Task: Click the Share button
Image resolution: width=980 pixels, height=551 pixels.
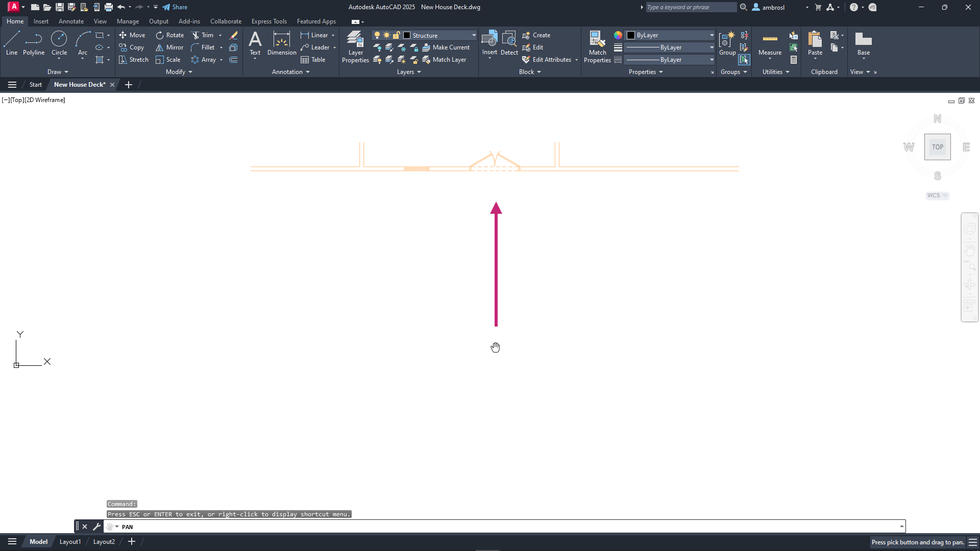Action: pos(175,7)
